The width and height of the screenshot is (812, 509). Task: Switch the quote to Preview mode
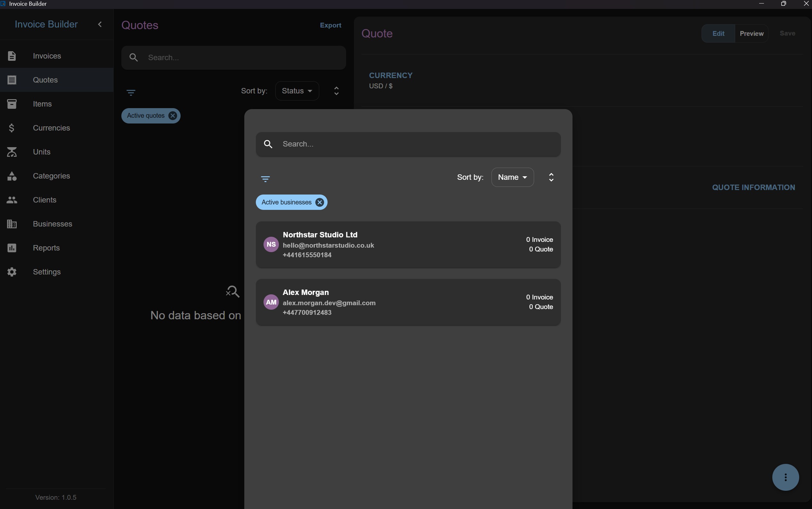[751, 33]
